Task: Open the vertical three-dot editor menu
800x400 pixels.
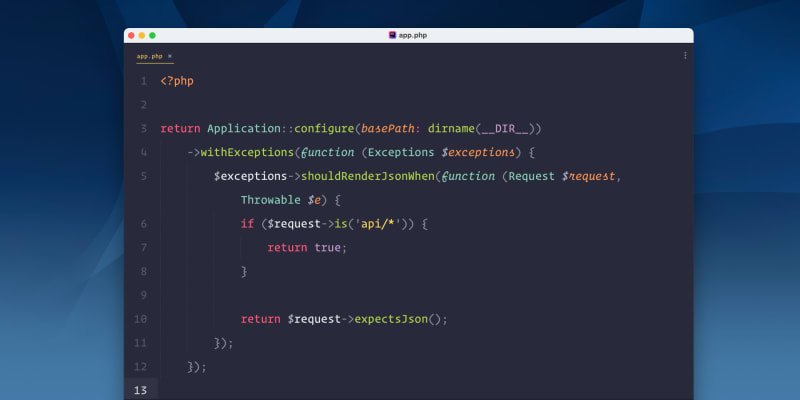Action: (x=685, y=56)
